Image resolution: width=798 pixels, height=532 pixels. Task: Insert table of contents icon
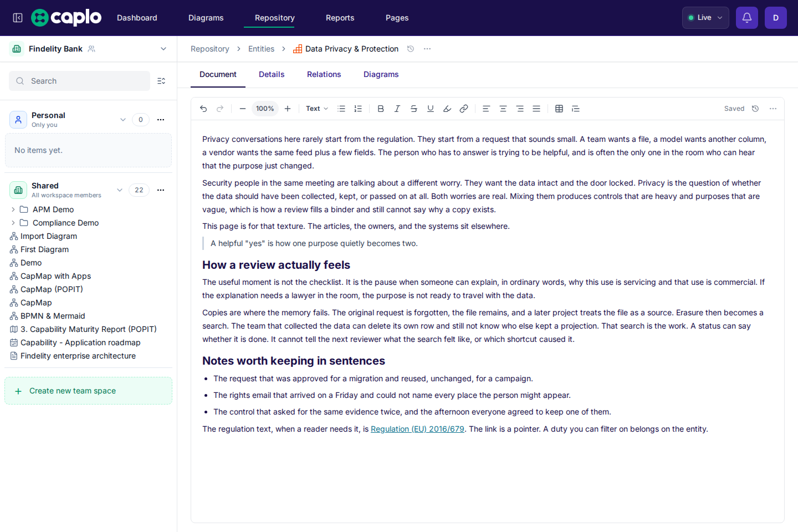coord(576,109)
